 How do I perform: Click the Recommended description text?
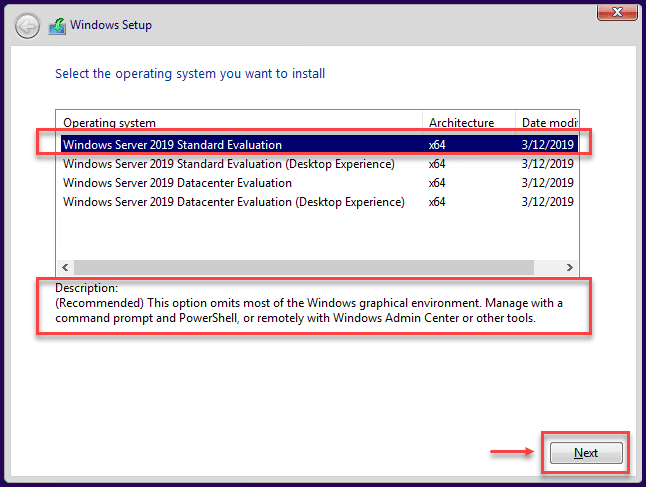[309, 311]
